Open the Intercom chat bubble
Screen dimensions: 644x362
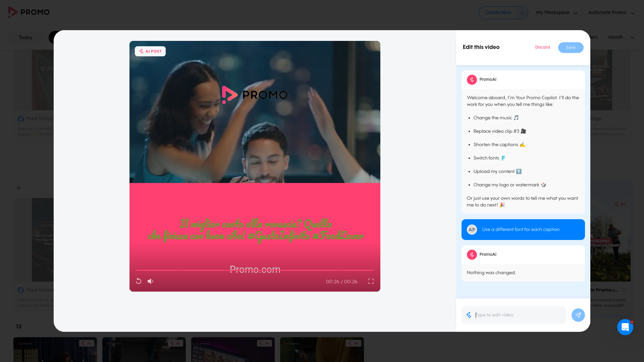coord(625,327)
